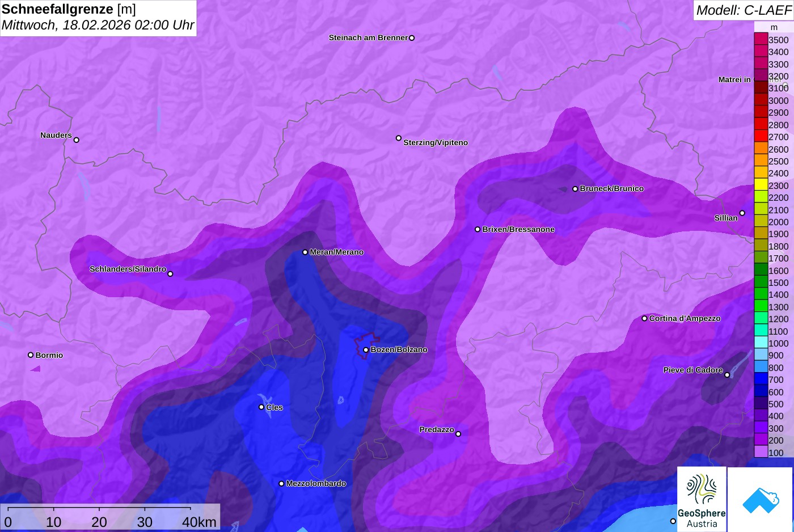Select the Cles marker dot

(261, 407)
